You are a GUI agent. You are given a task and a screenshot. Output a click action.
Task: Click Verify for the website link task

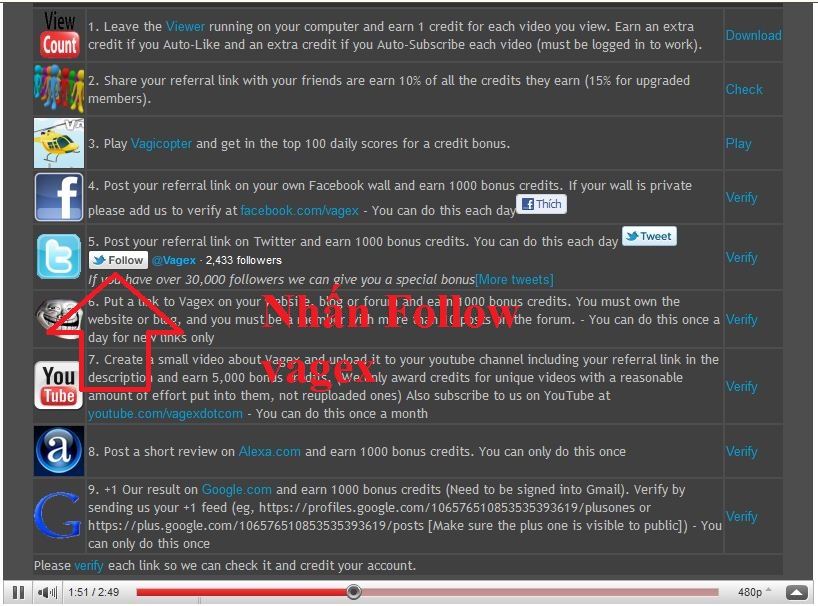tap(741, 320)
